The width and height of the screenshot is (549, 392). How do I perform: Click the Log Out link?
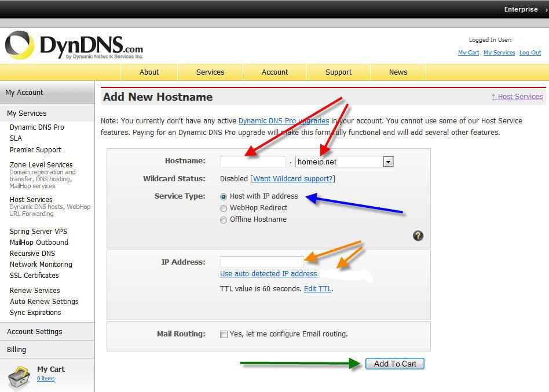tap(530, 53)
